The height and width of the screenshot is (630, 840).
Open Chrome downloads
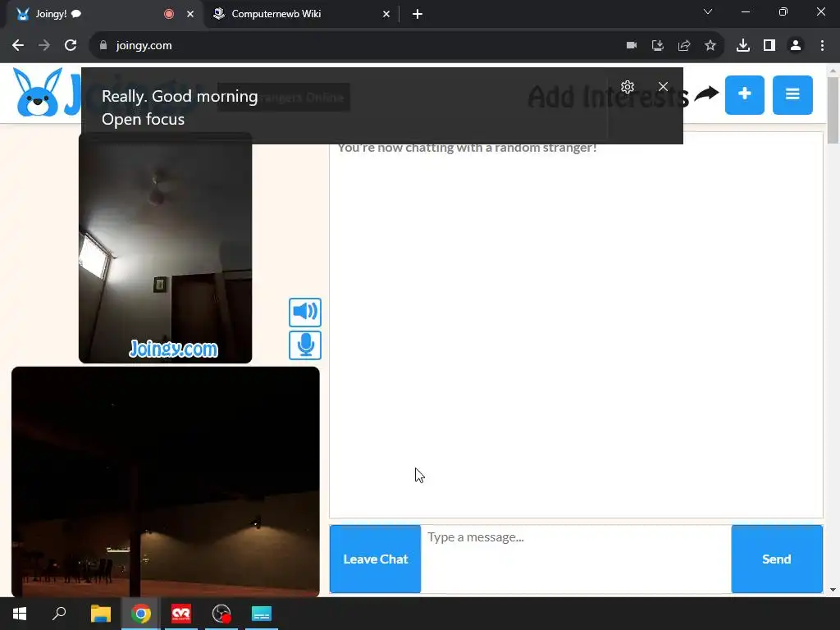coord(743,46)
